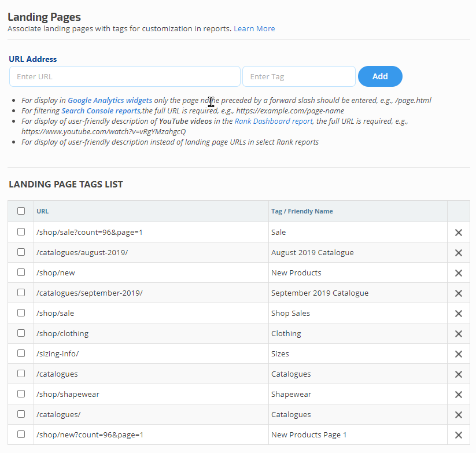The width and height of the screenshot is (476, 453).
Task: Open the Google Analytics widgets link
Action: click(x=110, y=101)
